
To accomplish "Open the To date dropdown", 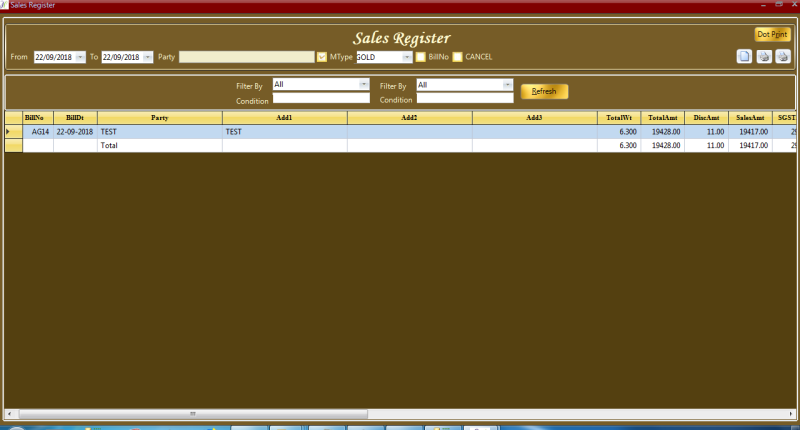I will click(x=148, y=57).
